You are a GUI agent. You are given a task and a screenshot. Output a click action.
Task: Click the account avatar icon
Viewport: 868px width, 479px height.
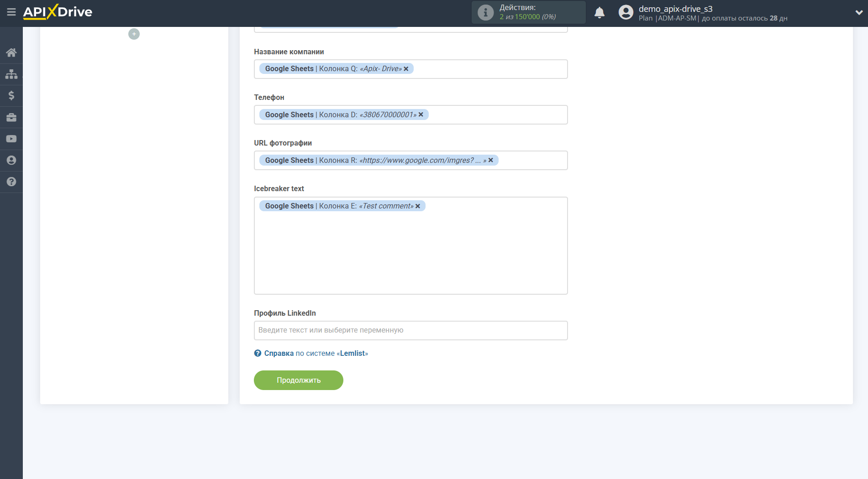pyautogui.click(x=626, y=12)
